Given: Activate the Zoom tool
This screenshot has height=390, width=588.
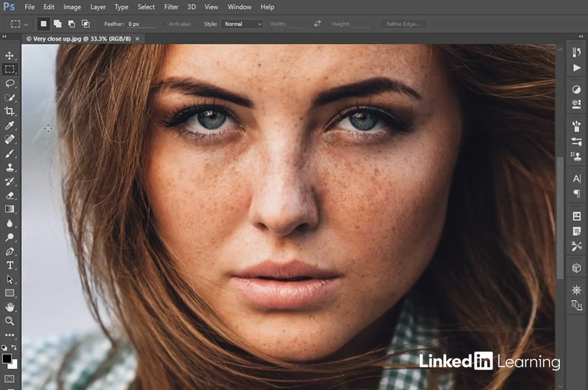Looking at the screenshot, I should [10, 321].
